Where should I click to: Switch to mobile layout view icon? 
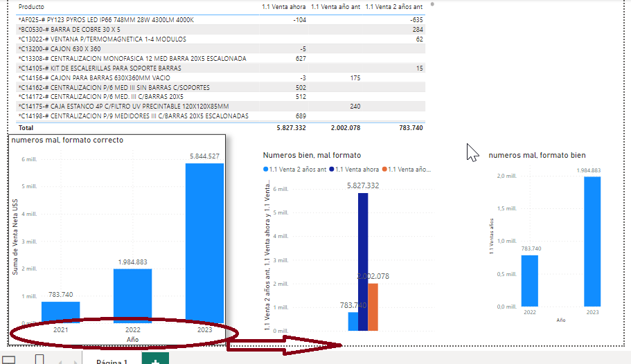click(39, 359)
